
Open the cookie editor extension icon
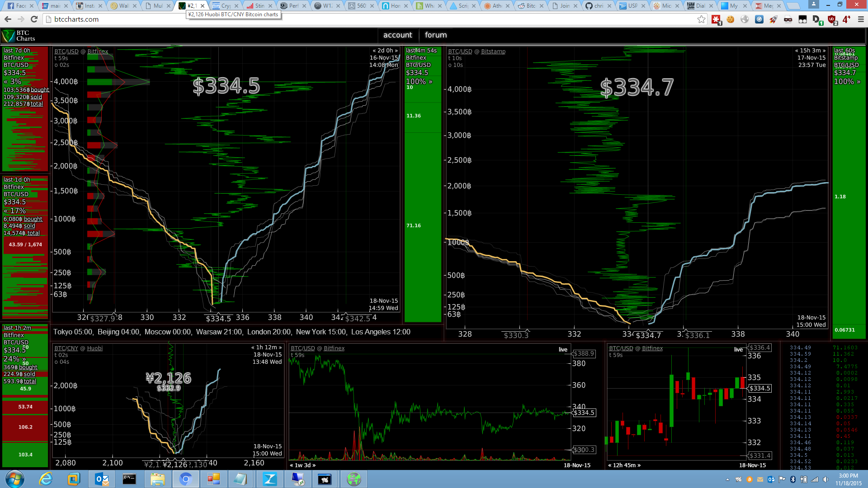click(x=731, y=19)
